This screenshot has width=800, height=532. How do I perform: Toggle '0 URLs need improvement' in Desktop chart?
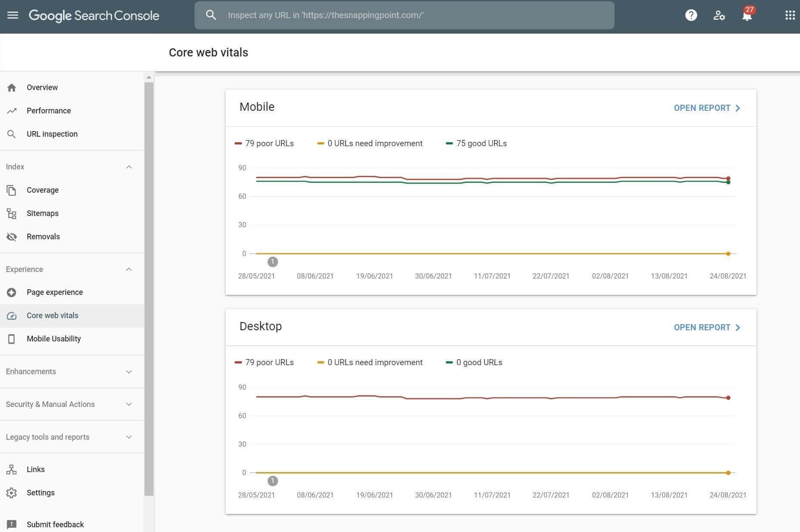(x=369, y=362)
